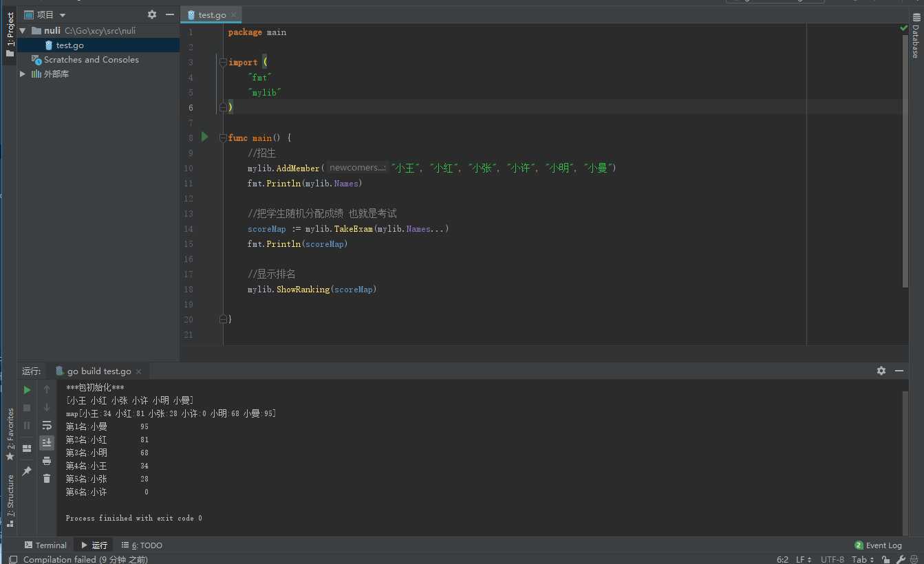Click the down arrow in Run console toolbar
924x564 pixels.
pos(47,407)
